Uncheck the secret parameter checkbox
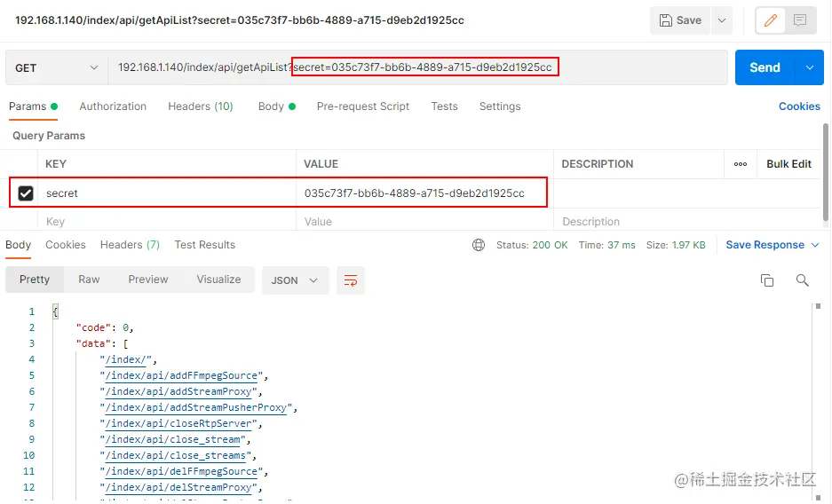832x504 pixels. pyautogui.click(x=26, y=193)
